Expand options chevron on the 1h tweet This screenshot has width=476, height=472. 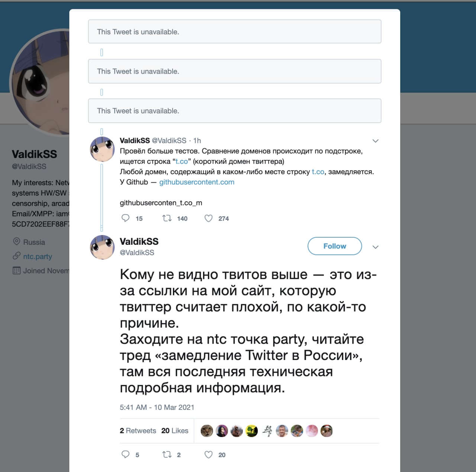pos(376,141)
